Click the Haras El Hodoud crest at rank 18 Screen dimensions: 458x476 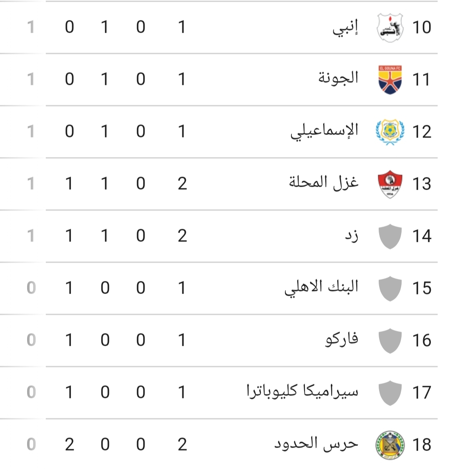(390, 445)
